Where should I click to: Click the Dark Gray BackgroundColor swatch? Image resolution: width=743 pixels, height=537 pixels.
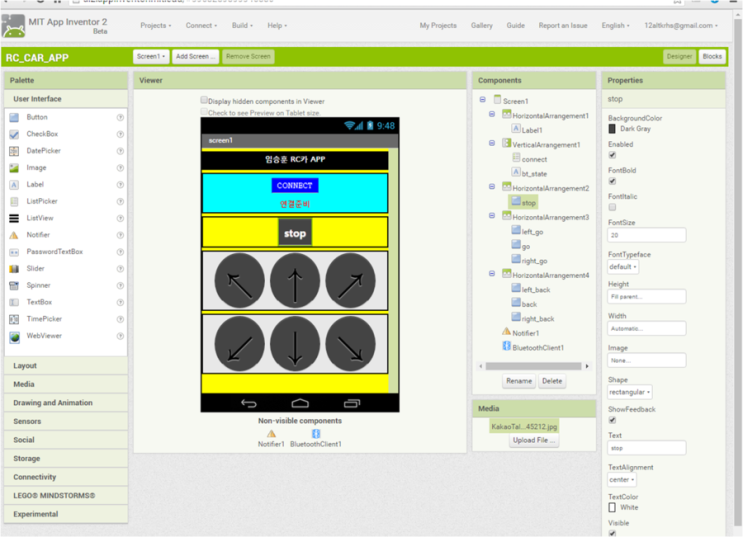click(x=612, y=129)
